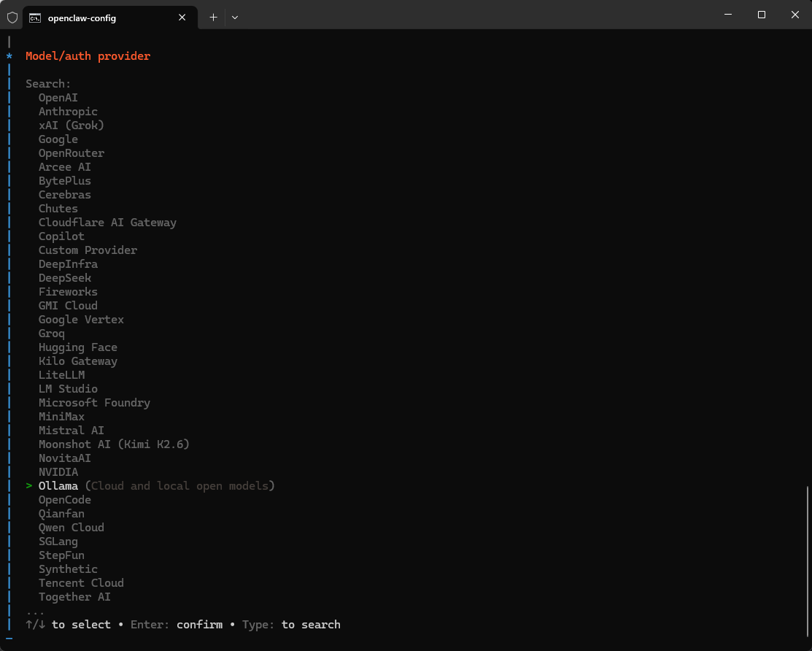
Task: Select the OpenAI provider
Action: [58, 98]
